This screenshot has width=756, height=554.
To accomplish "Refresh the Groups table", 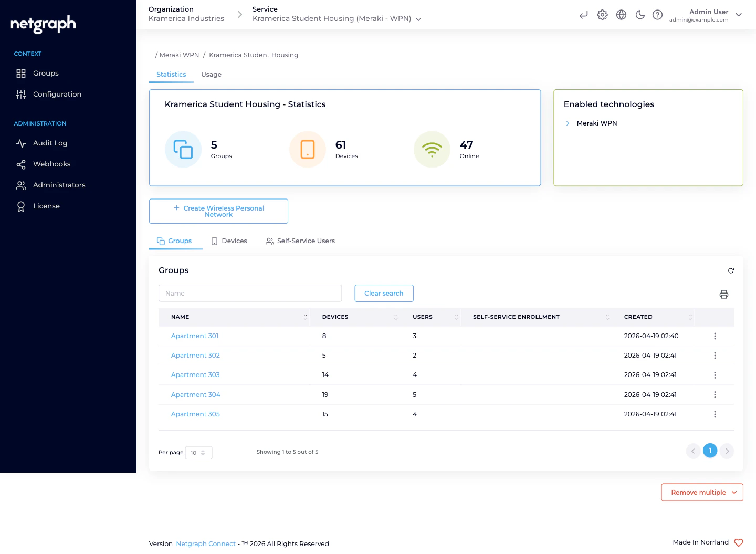I will click(x=731, y=270).
